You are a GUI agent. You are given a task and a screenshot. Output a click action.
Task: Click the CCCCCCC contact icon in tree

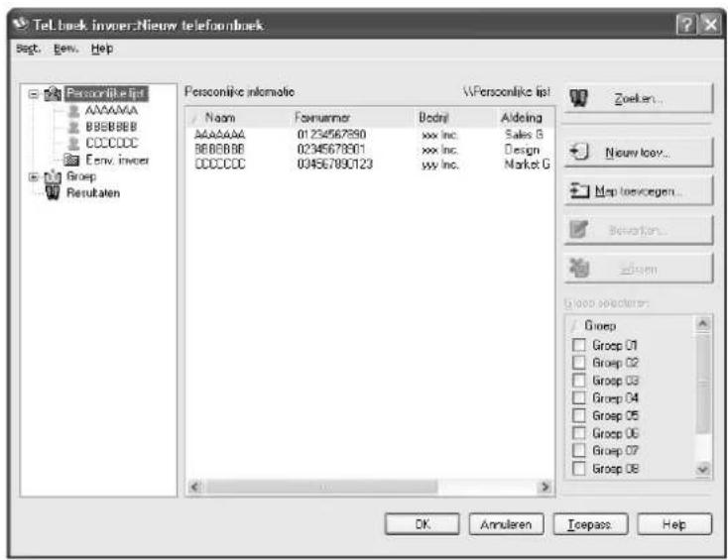point(73,143)
